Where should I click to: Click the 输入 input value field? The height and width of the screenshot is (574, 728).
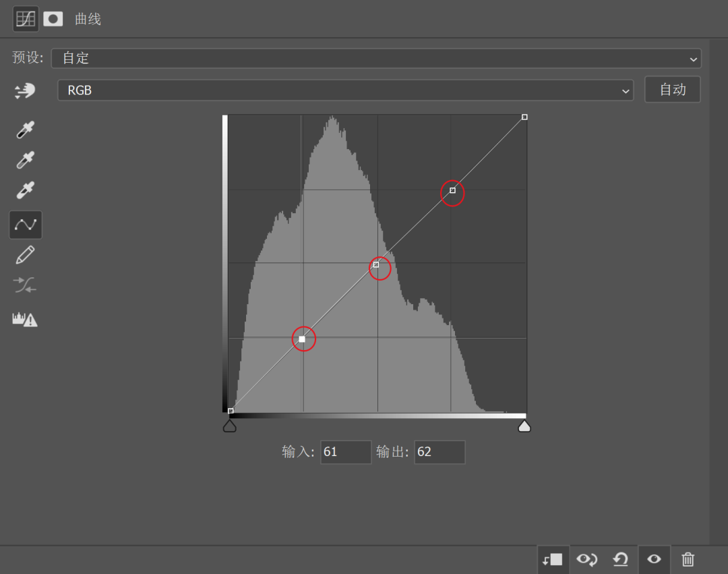[346, 452]
